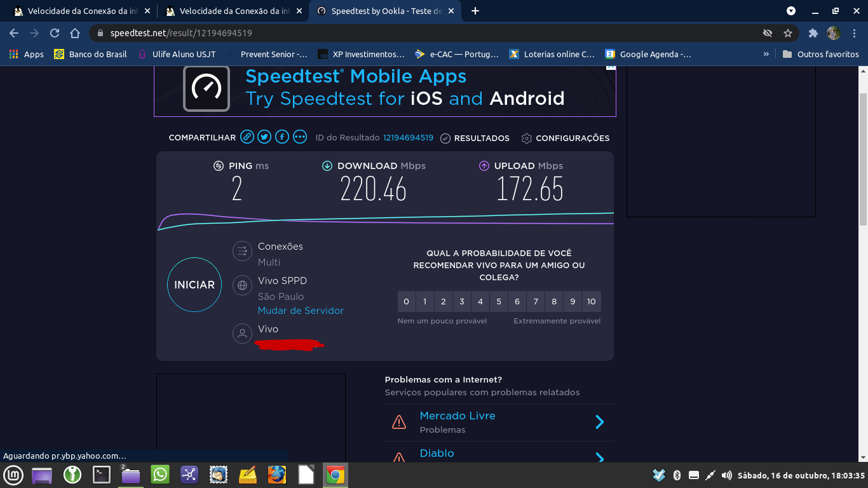Image resolution: width=868 pixels, height=488 pixels.
Task: Open Chrome three-dot menu
Action: [x=854, y=33]
